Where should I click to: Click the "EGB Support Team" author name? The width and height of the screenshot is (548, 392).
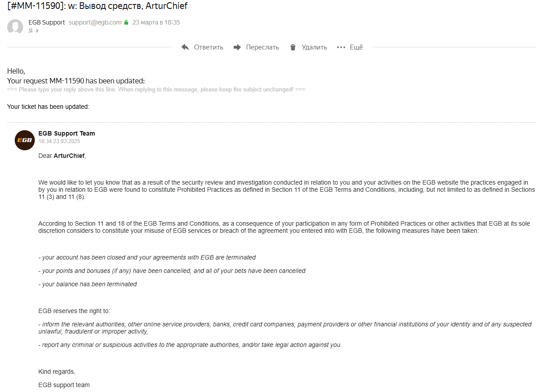tap(66, 133)
